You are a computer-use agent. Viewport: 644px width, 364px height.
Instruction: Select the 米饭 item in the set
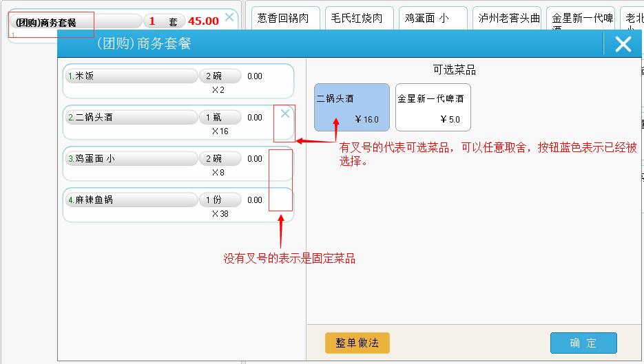[x=131, y=76]
